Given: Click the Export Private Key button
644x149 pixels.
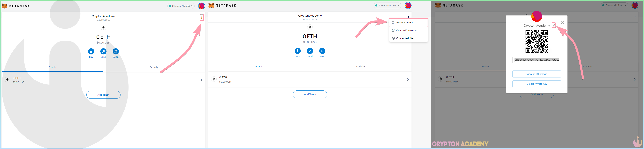Looking at the screenshot, I should point(537,84).
